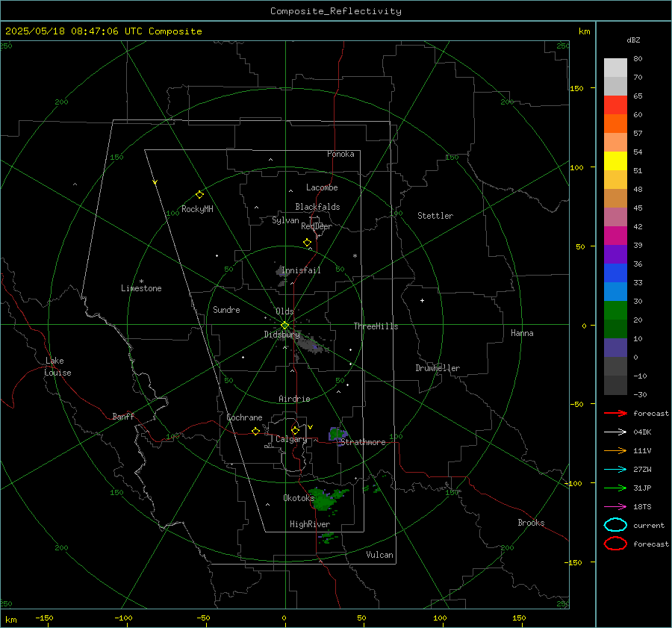
Task: Click the yellow diamond above Calgary label
Action: pyautogui.click(x=295, y=430)
